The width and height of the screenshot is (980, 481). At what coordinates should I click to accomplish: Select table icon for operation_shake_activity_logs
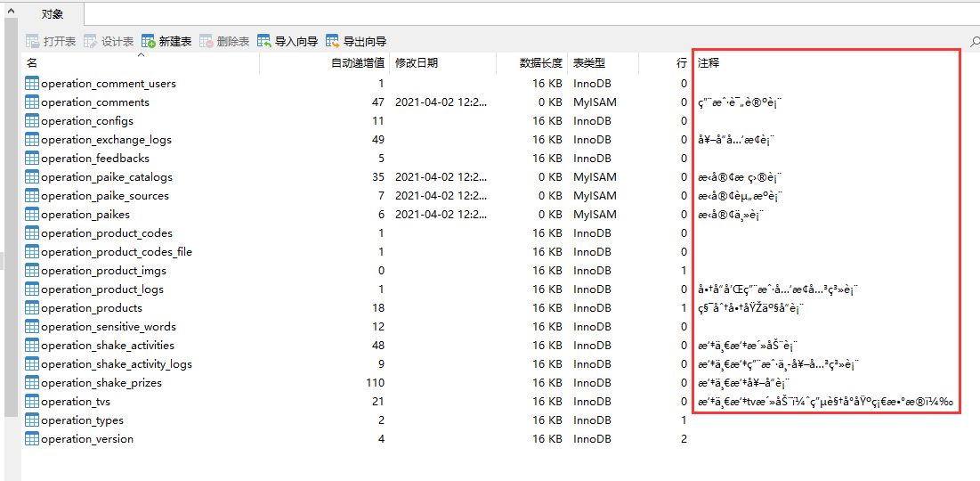[x=32, y=364]
